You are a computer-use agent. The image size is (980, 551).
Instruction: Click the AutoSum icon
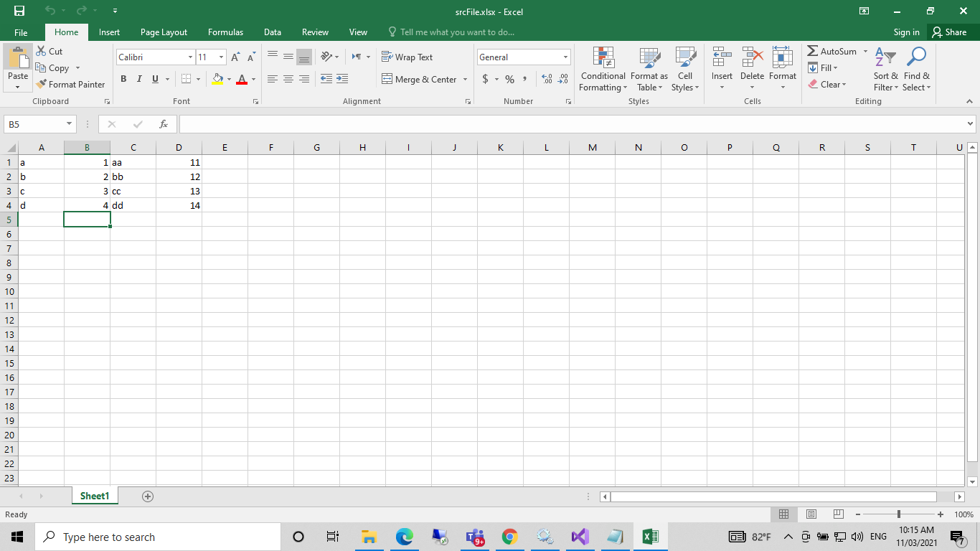(x=813, y=52)
